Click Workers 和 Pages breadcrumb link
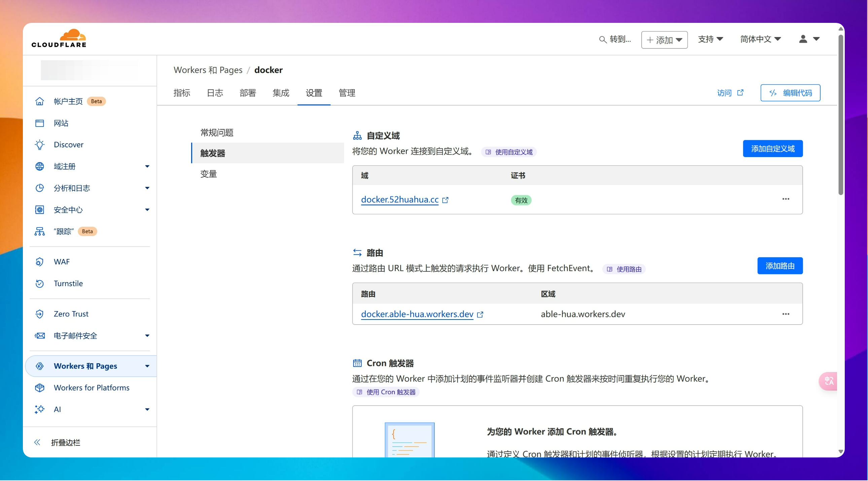Image resolution: width=868 pixels, height=481 pixels. tap(208, 70)
